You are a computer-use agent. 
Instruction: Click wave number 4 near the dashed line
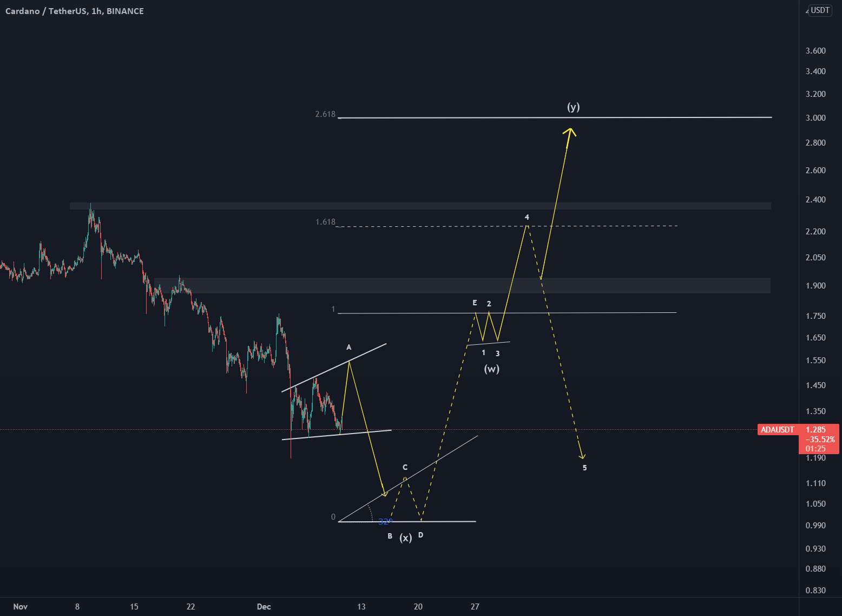(x=527, y=217)
